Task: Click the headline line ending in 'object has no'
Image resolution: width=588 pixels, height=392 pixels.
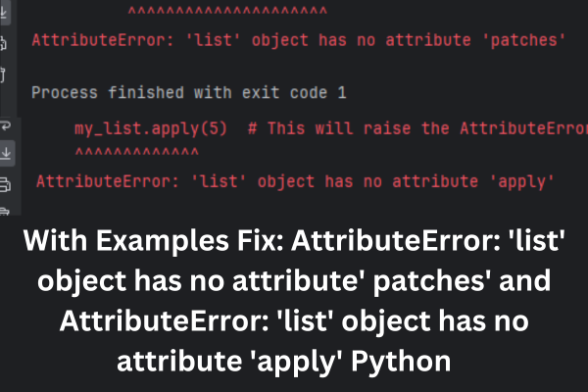Action: pyautogui.click(x=294, y=321)
